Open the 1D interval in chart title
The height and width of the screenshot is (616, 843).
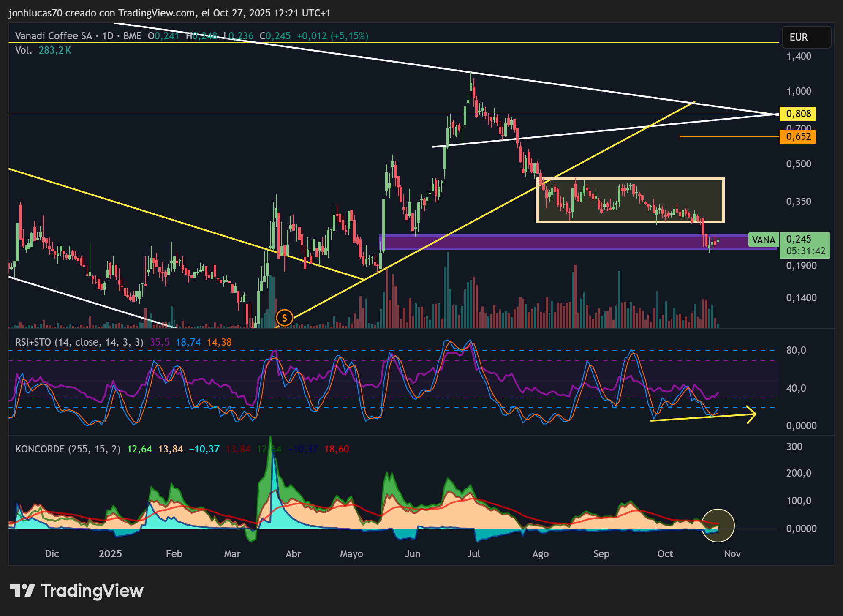tap(108, 36)
